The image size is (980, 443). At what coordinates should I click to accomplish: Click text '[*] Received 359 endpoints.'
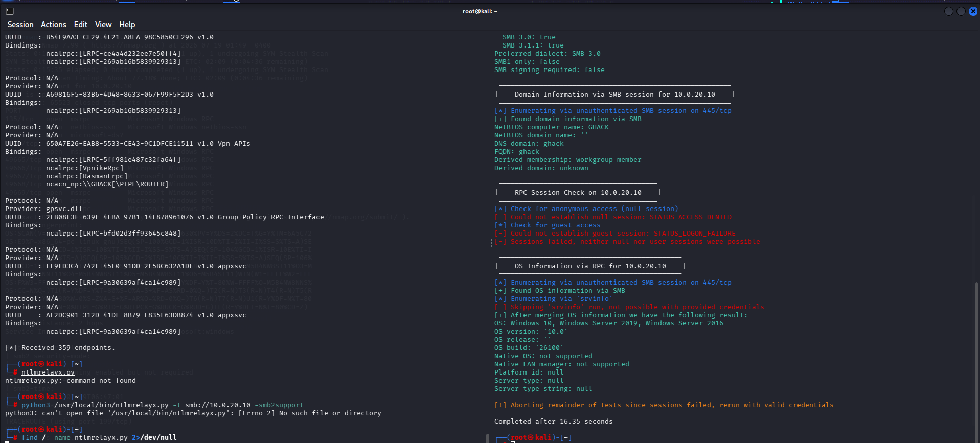click(60, 348)
